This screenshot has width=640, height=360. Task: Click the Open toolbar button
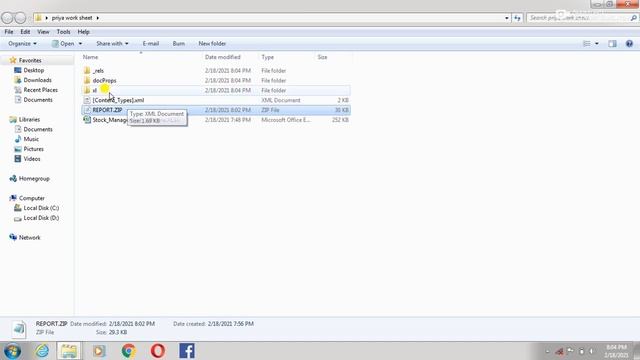coord(63,44)
